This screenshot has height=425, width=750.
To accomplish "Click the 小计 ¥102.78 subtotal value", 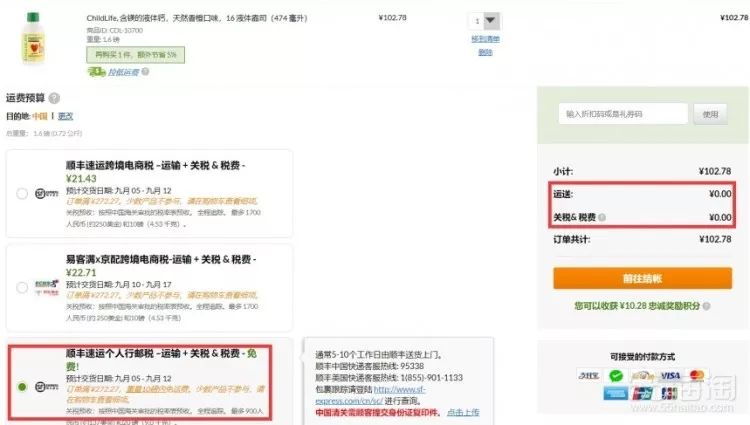I will [715, 171].
